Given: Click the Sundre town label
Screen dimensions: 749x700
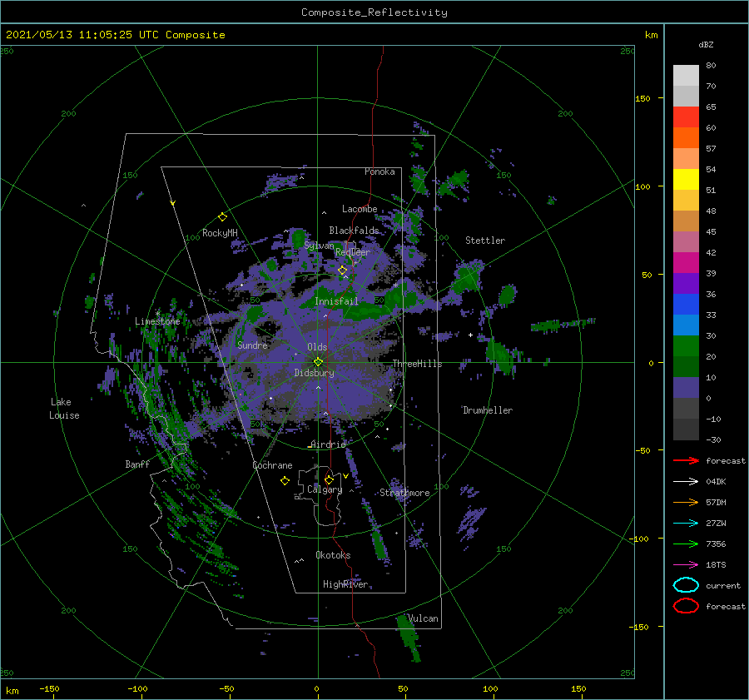Looking at the screenshot, I should point(252,345).
